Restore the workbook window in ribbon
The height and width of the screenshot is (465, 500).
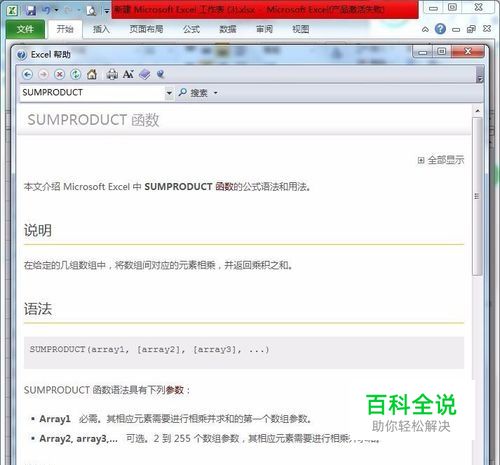click(x=471, y=29)
